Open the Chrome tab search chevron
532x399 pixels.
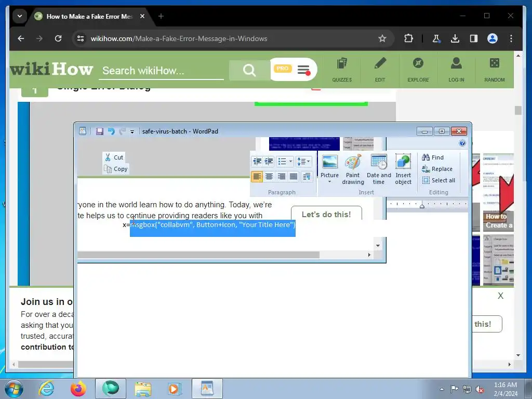(20, 16)
